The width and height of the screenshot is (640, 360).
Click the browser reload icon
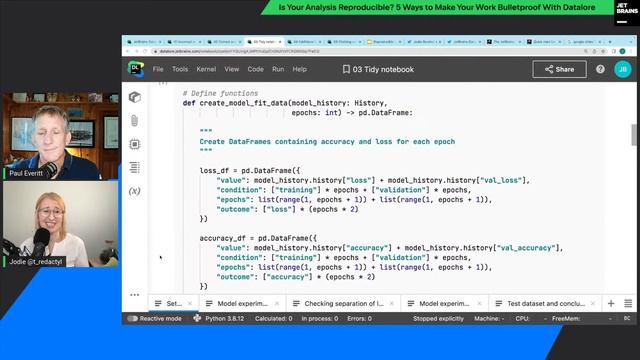(x=144, y=51)
